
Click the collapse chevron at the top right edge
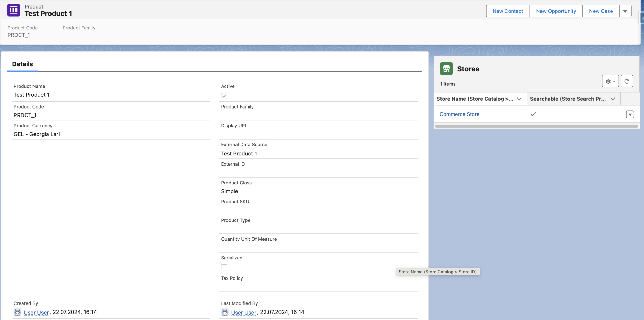click(641, 17)
